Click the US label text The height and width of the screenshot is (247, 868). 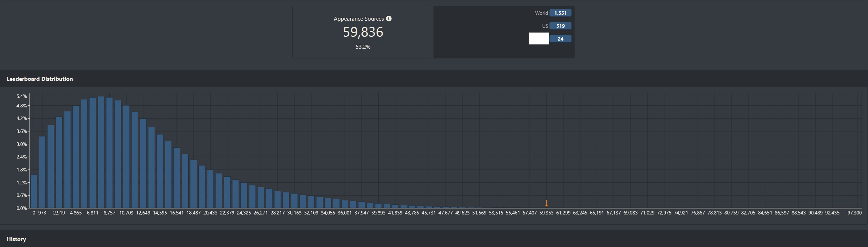(545, 26)
